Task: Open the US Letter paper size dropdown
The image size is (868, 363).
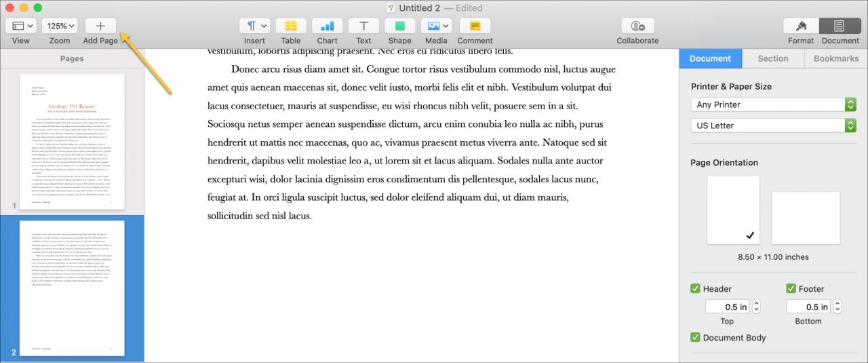Action: (x=773, y=126)
